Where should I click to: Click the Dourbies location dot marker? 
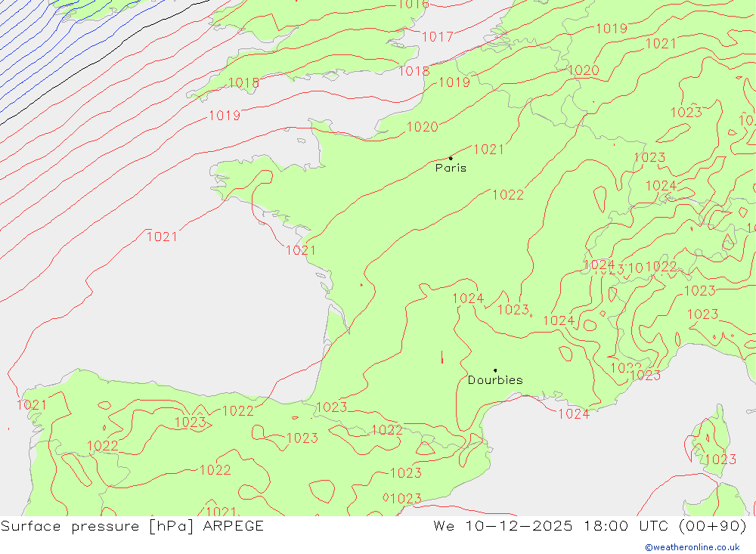coord(495,370)
